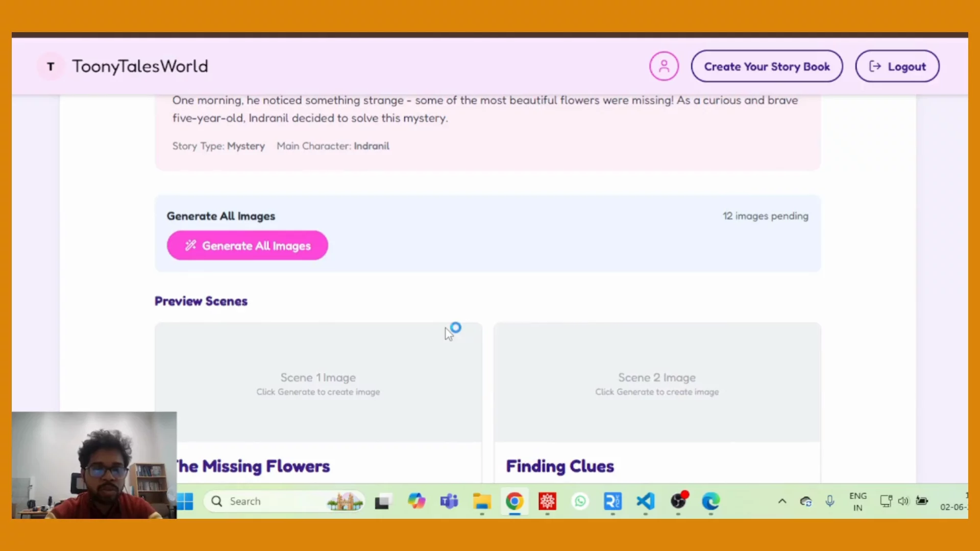Viewport: 980px width, 551px height.
Task: Open File Explorer from the taskbar
Action: click(x=482, y=502)
